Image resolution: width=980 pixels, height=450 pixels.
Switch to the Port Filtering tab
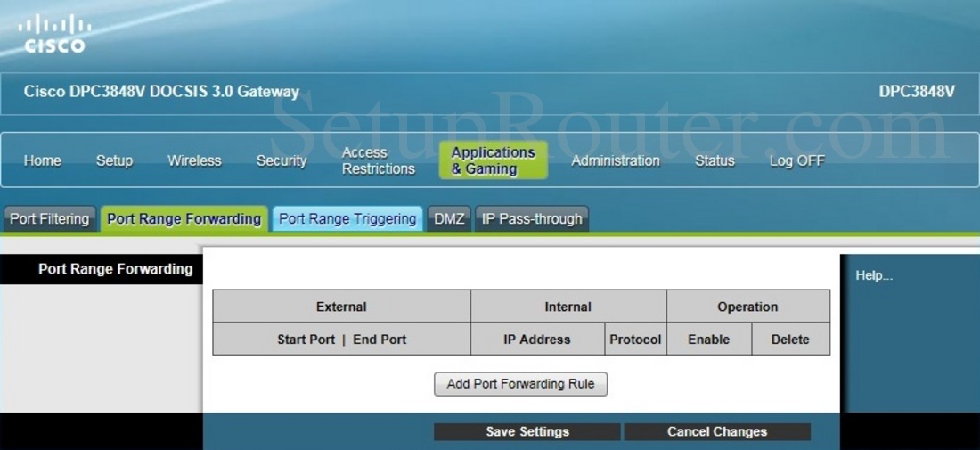click(50, 219)
